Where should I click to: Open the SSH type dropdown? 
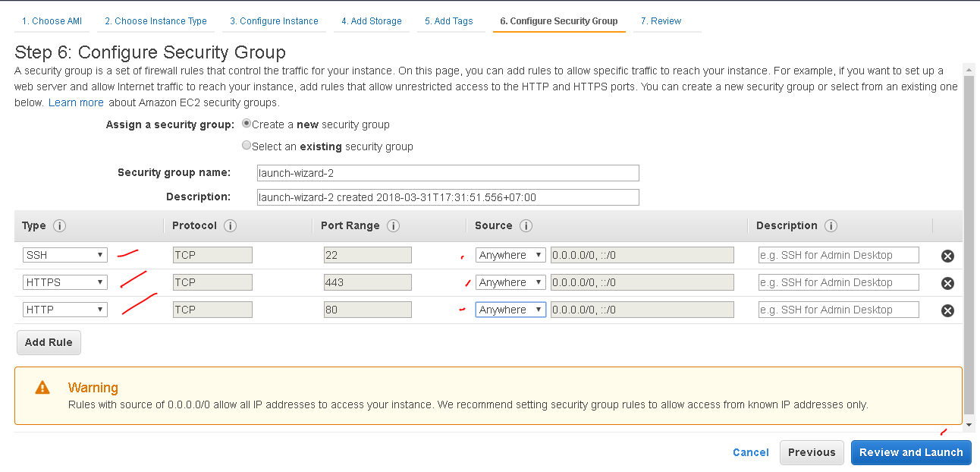tap(64, 255)
